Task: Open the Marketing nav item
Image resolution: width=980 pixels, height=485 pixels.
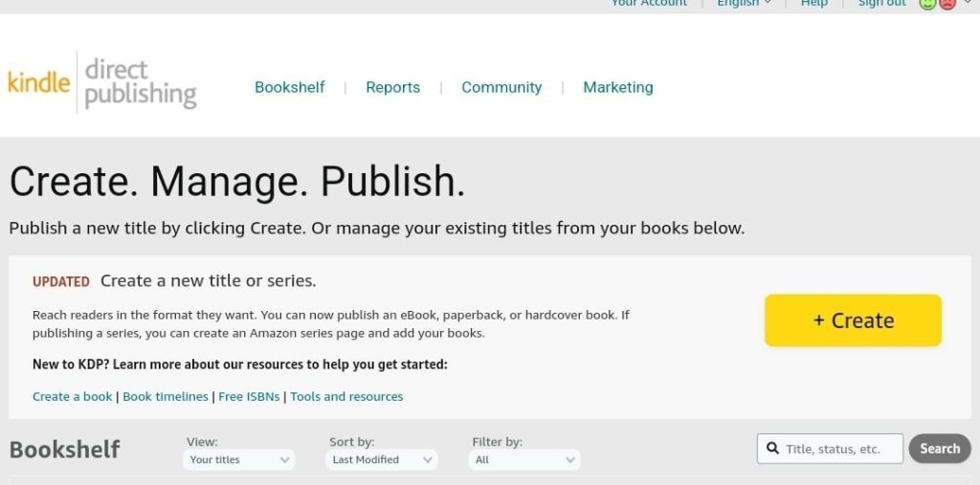Action: coord(617,87)
